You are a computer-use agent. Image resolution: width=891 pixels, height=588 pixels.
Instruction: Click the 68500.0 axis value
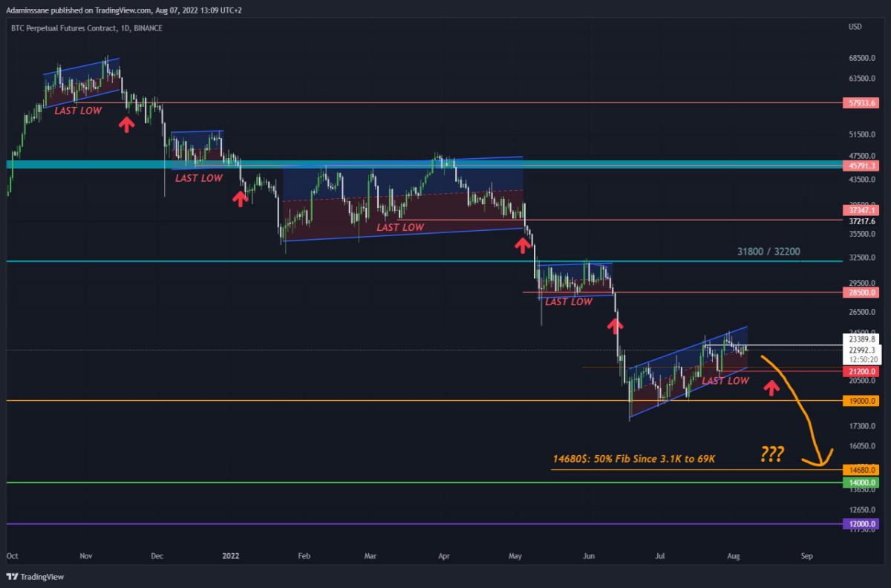[x=863, y=58]
